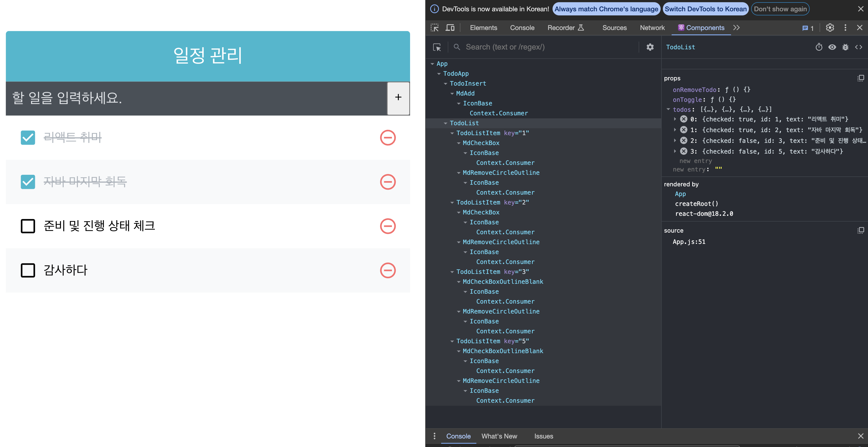Open the Console tab in the top bar
868x447 pixels.
tap(522, 28)
